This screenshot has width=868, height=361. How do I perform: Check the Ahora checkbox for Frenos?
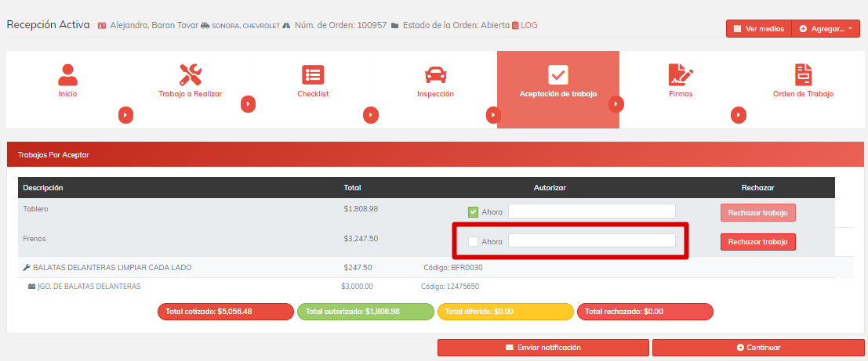(473, 241)
